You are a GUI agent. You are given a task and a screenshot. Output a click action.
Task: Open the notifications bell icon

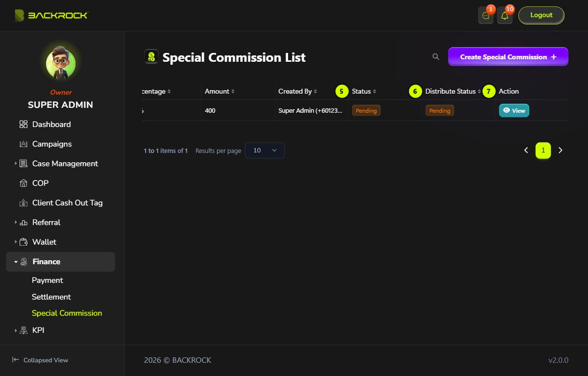pyautogui.click(x=505, y=15)
